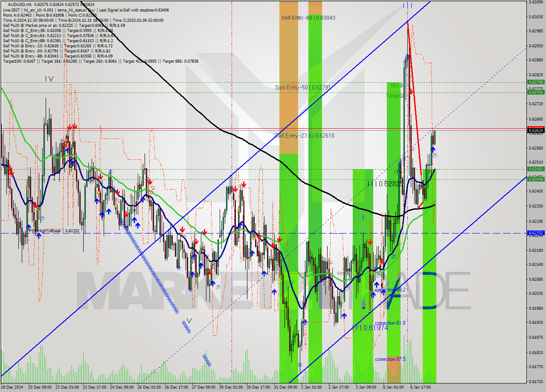Click 0.62560 on the price axis
The height and width of the screenshot is (392, 546).
536,148
